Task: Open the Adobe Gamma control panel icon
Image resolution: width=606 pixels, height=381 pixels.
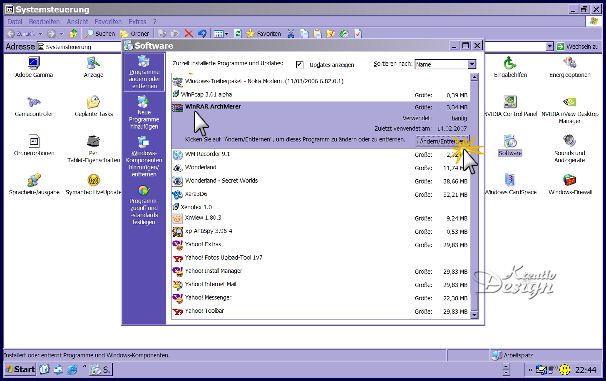Action: click(x=34, y=63)
